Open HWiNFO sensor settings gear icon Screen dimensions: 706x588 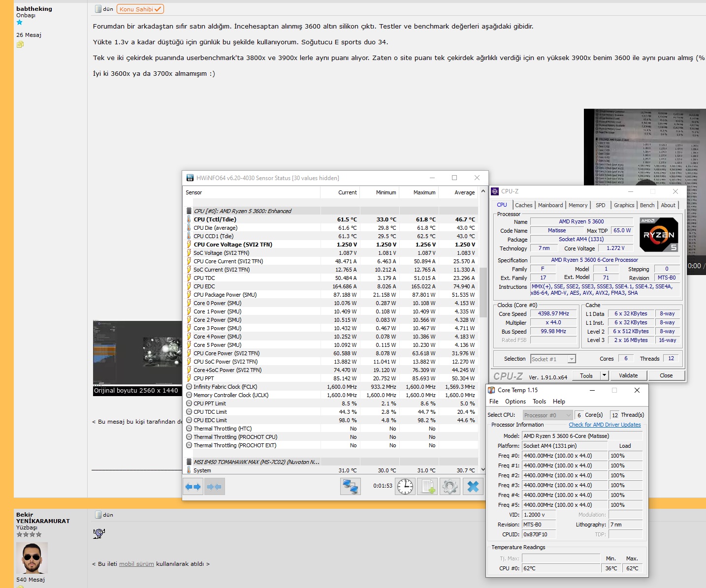point(450,487)
